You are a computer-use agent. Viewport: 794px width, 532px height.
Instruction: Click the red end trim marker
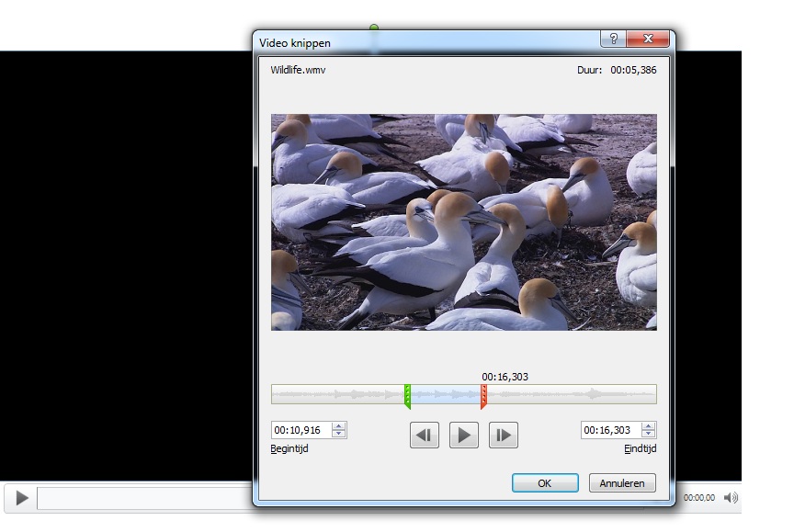coord(483,396)
